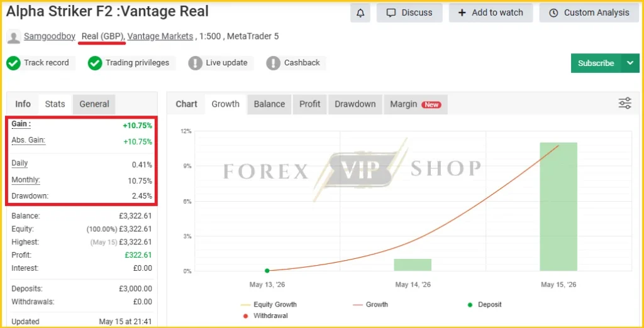The image size is (644, 328).
Task: Click the Balance £3,322.61 value
Action: pos(135,216)
